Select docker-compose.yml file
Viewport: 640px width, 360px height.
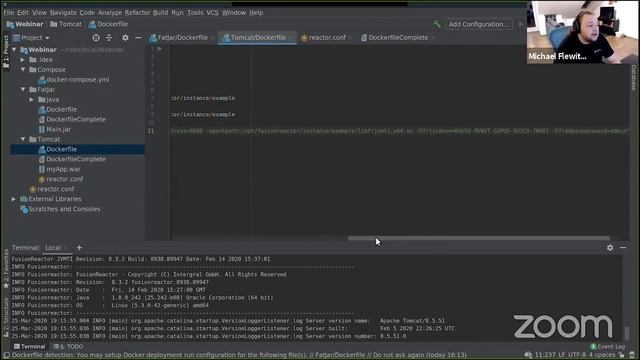point(73,80)
